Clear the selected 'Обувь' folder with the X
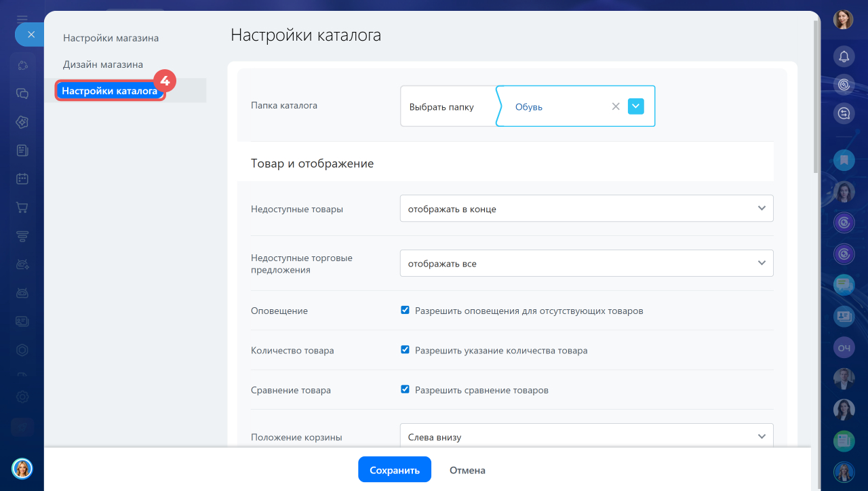The height and width of the screenshot is (491, 868). [616, 106]
